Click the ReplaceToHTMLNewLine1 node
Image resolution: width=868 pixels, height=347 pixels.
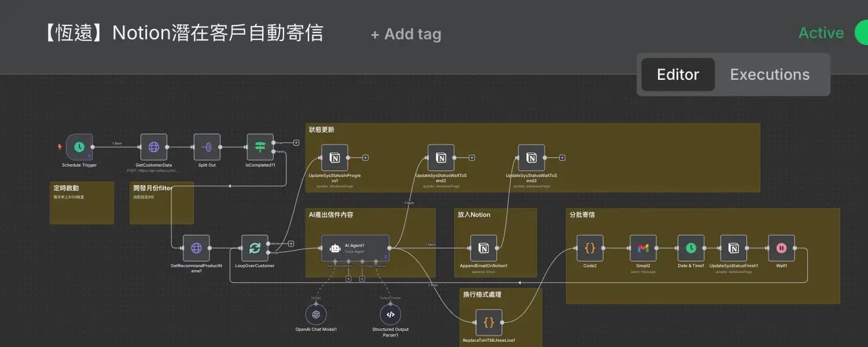pos(489,323)
